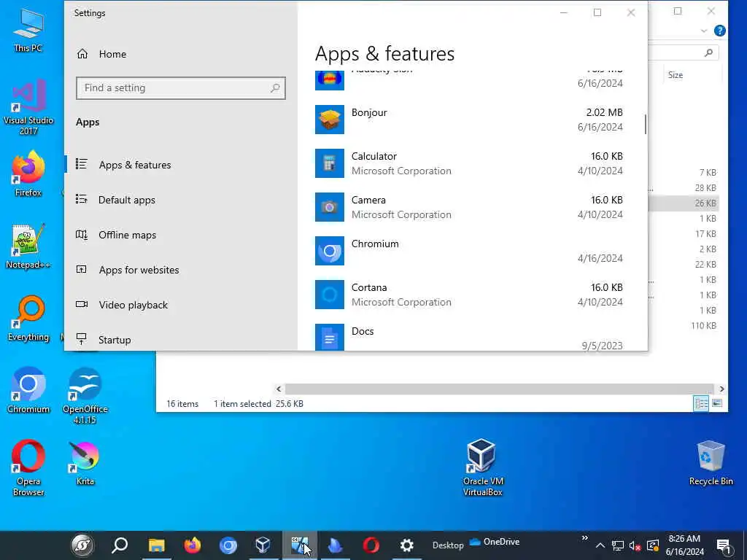Screen dimensions: 747x560
Task: Open OpenOffice 4.1.15 desktop shortcut
Action: coord(85,396)
